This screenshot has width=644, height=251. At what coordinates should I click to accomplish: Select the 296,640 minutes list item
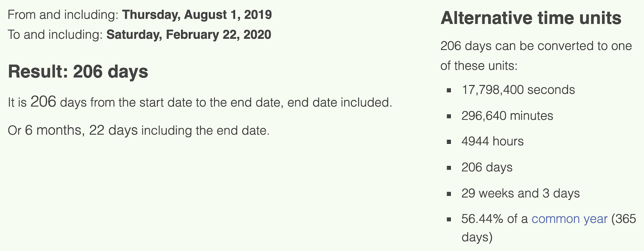(507, 116)
